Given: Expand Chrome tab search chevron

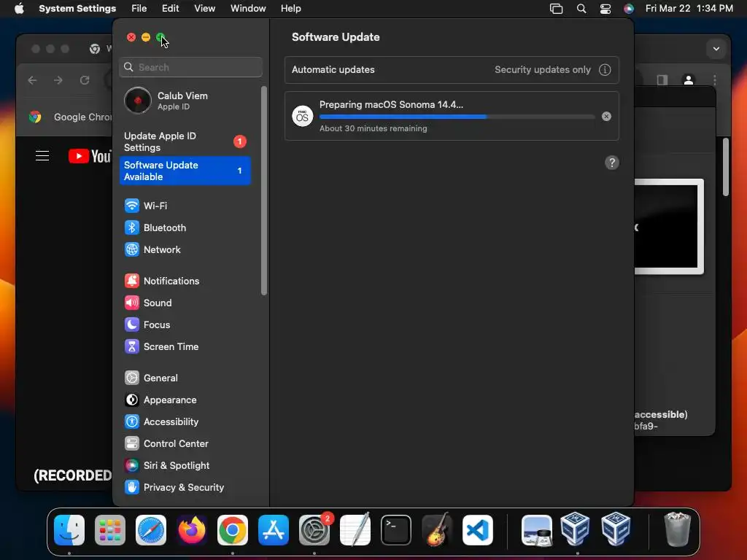Looking at the screenshot, I should [716, 49].
